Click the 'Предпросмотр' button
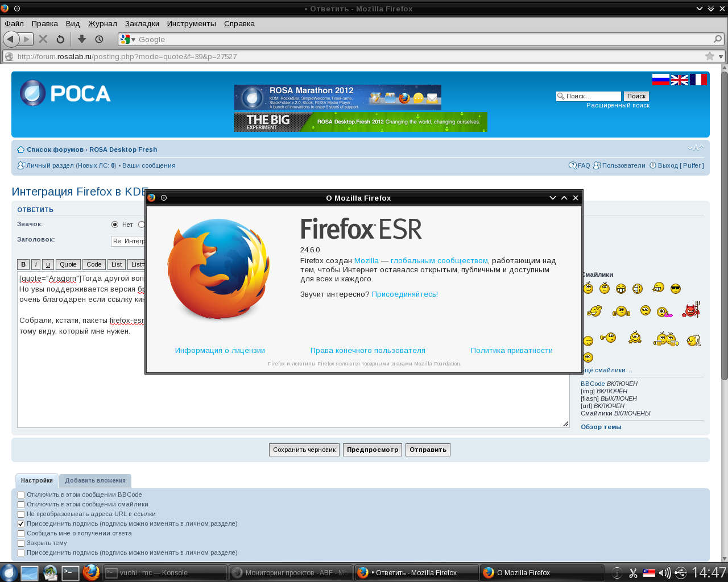Image resolution: width=728 pixels, height=582 pixels. click(x=373, y=450)
